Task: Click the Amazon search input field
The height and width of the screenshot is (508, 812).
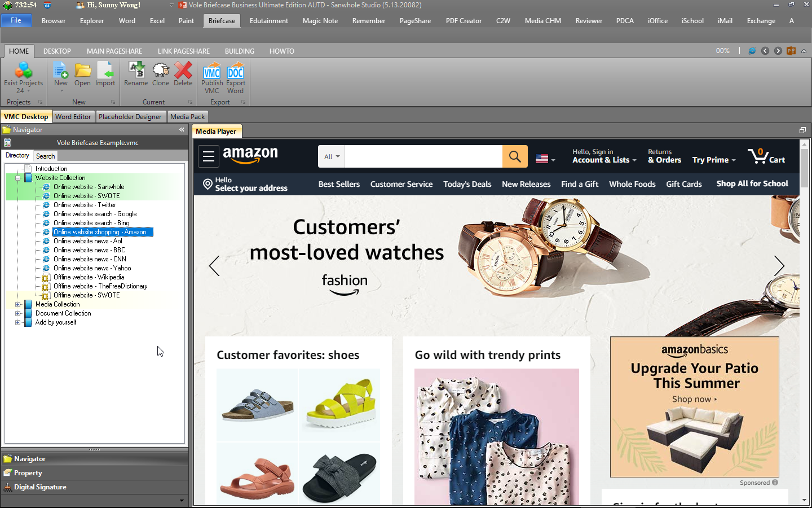Action: (423, 157)
